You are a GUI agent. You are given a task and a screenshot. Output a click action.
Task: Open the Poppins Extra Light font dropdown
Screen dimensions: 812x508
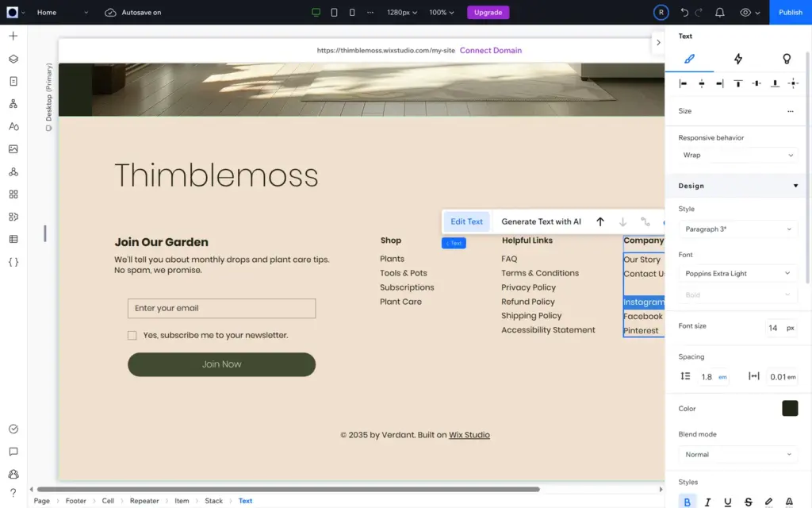(x=737, y=273)
